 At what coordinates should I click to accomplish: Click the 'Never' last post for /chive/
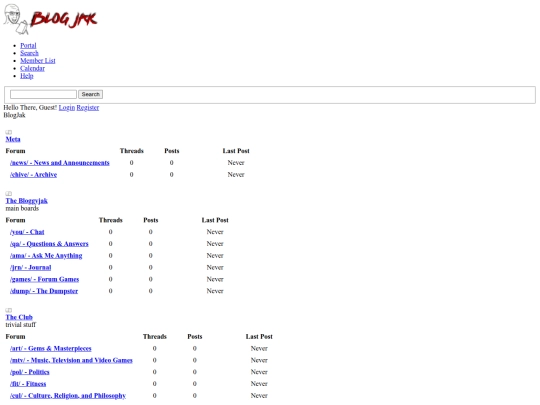click(236, 175)
